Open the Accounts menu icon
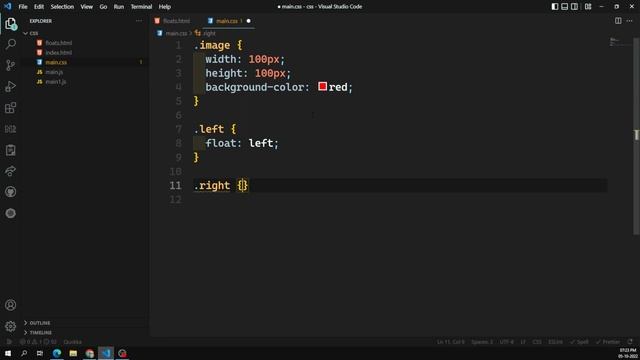Viewport: 640px width, 360px height. (11, 305)
